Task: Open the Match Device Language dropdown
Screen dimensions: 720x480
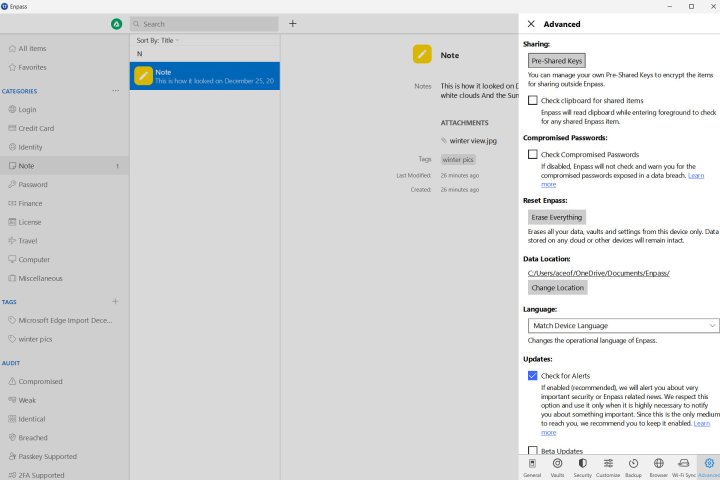Action: point(622,325)
